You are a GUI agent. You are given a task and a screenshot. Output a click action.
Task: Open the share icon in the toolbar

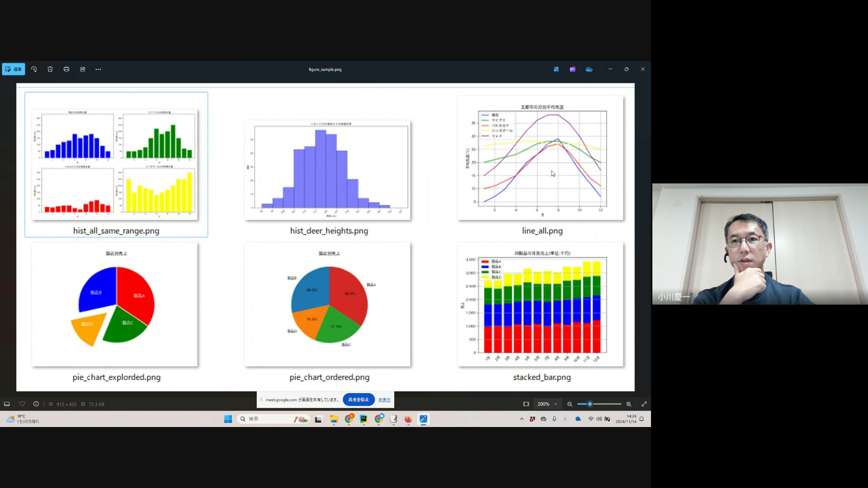tap(83, 69)
